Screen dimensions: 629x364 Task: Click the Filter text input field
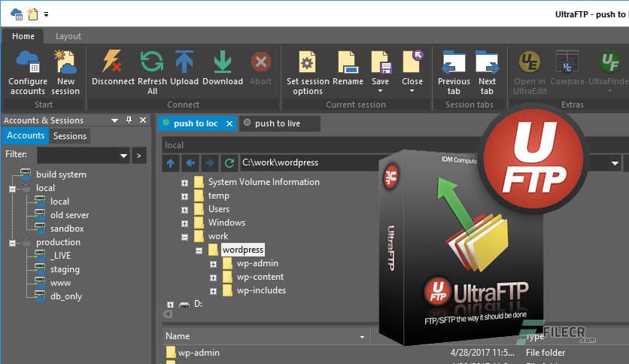pyautogui.click(x=78, y=156)
